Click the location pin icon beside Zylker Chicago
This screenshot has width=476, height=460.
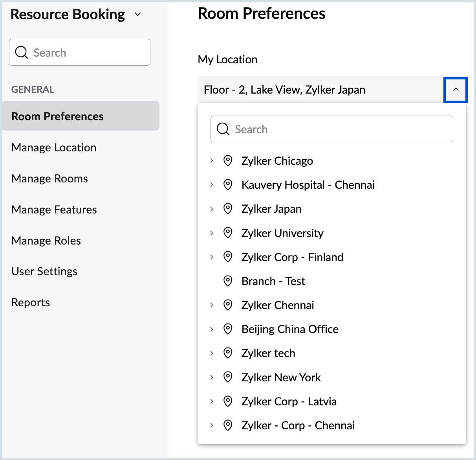click(228, 161)
